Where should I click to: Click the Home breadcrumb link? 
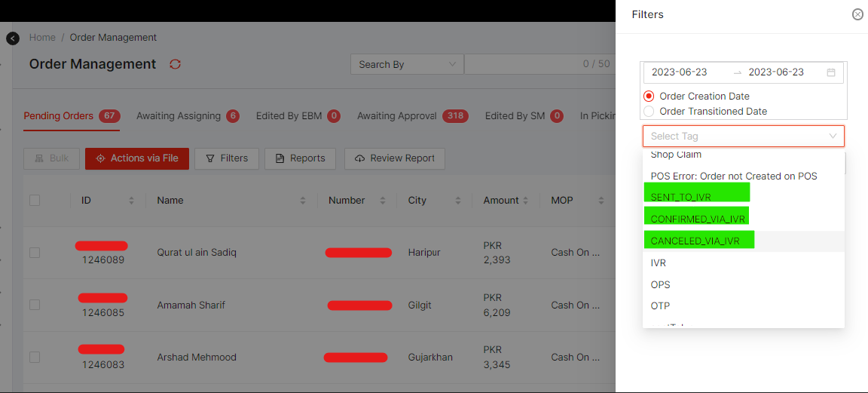pyautogui.click(x=42, y=38)
